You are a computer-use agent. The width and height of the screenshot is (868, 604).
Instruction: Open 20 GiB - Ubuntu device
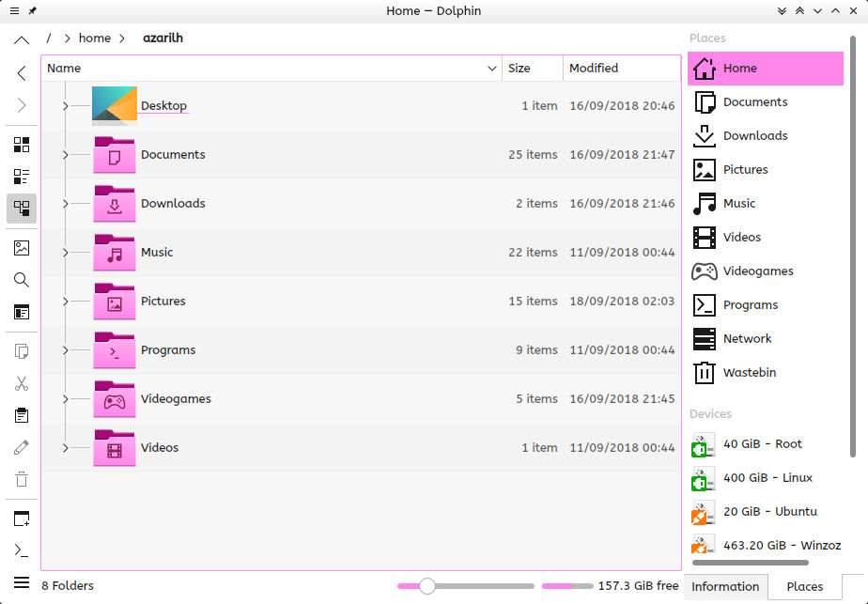[766, 512]
